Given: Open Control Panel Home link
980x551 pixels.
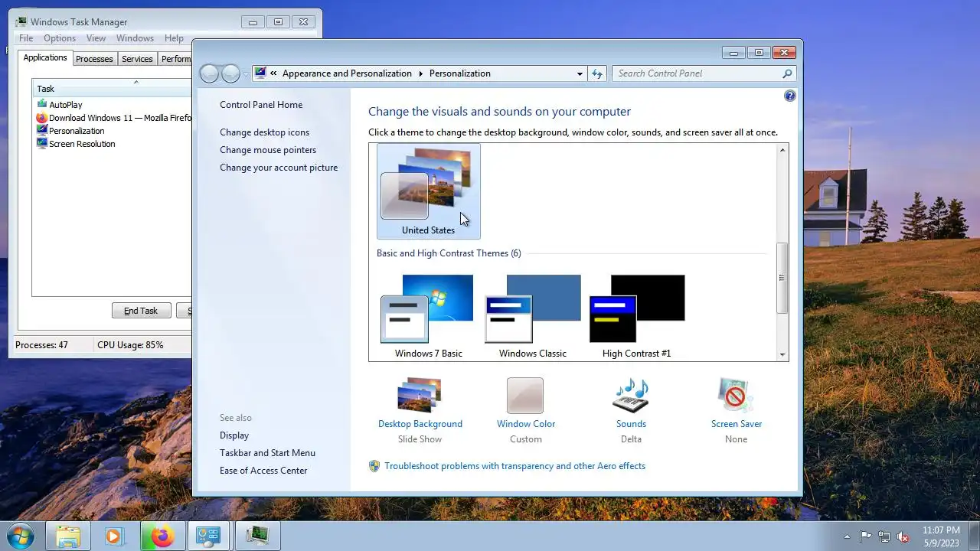Looking at the screenshot, I should (261, 105).
